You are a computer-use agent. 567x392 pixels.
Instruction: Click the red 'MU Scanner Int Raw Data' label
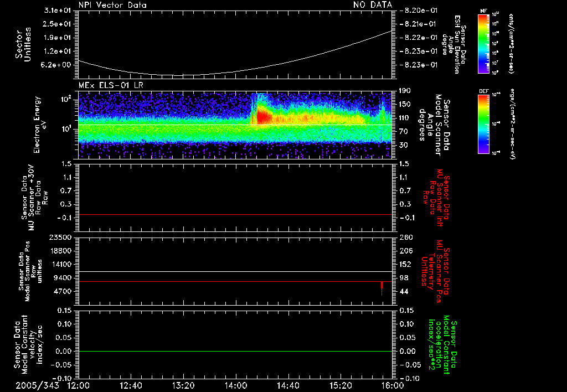pyautogui.click(x=437, y=198)
